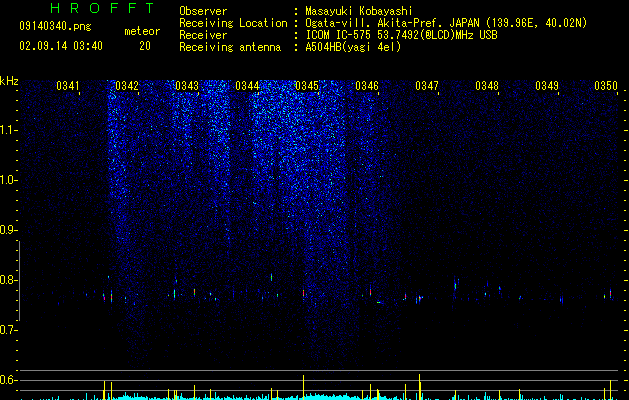Click the tallest yellow peak near 0347

click(x=420, y=387)
